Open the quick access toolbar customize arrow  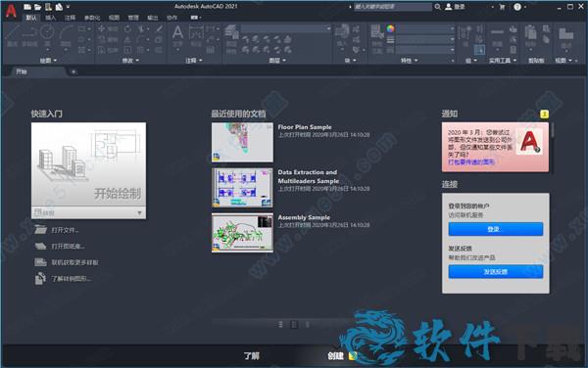(x=68, y=7)
